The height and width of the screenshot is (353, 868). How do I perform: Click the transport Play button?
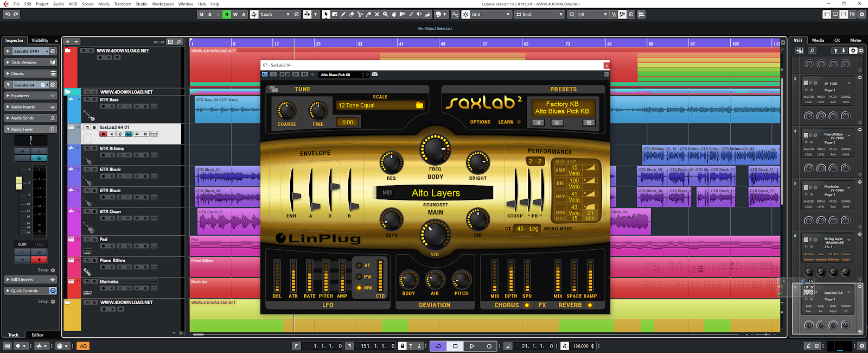pos(472,346)
